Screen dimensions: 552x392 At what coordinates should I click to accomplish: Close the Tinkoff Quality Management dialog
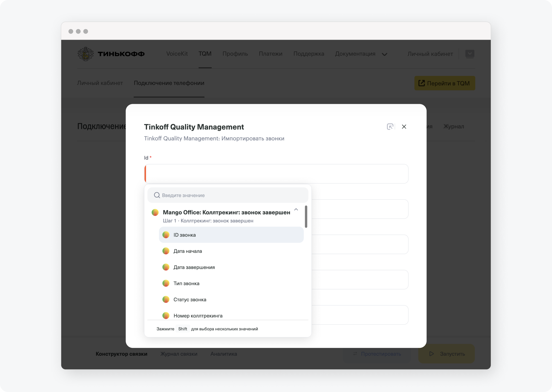click(404, 127)
